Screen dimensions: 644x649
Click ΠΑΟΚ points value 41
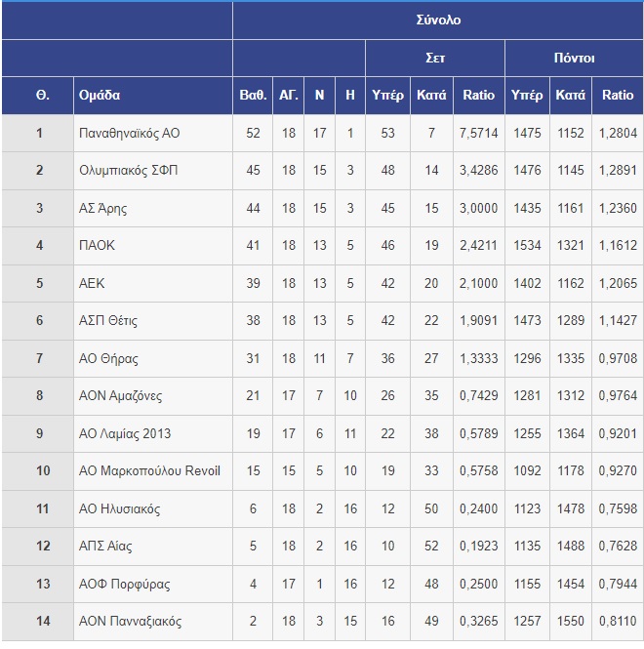coord(253,245)
